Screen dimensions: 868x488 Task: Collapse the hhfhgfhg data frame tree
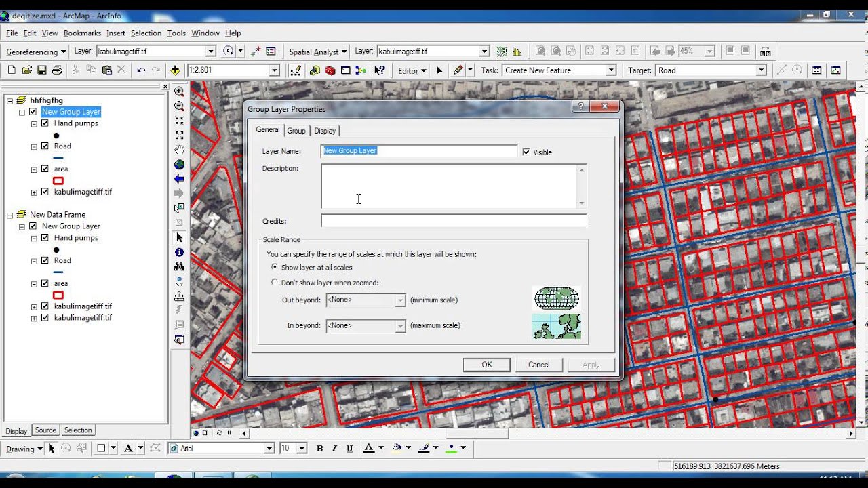coord(9,100)
